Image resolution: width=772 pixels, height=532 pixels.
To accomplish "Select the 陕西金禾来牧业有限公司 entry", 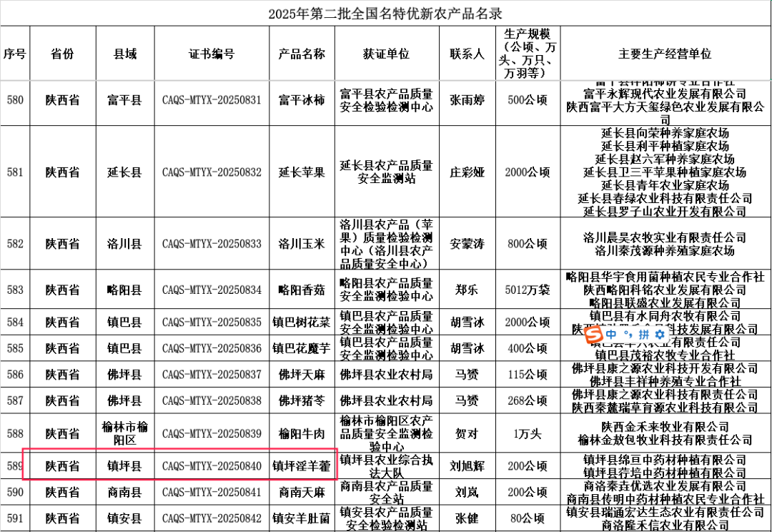I will tap(665, 427).
